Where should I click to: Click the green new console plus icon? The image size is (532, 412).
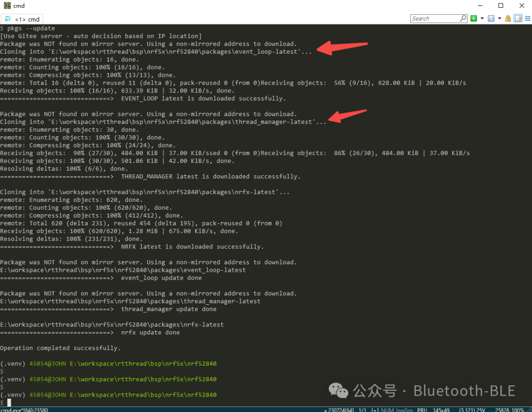[473, 18]
